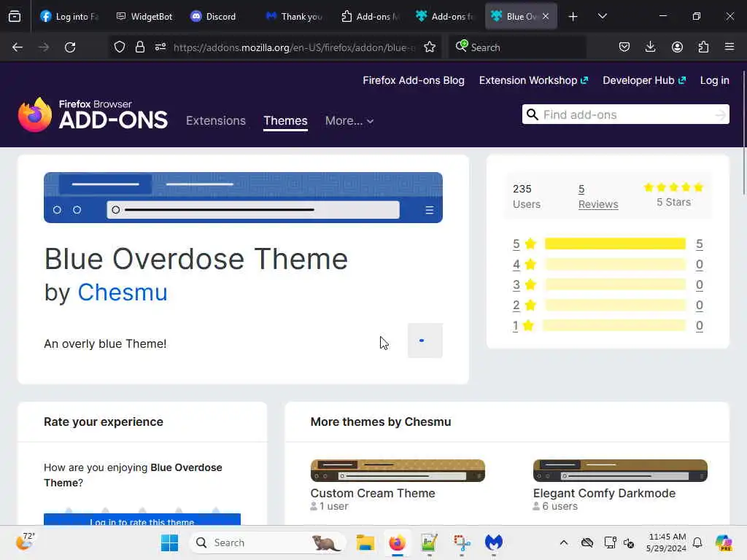Open the Windows Start menu
Image resolution: width=747 pixels, height=560 pixels.
(x=169, y=542)
